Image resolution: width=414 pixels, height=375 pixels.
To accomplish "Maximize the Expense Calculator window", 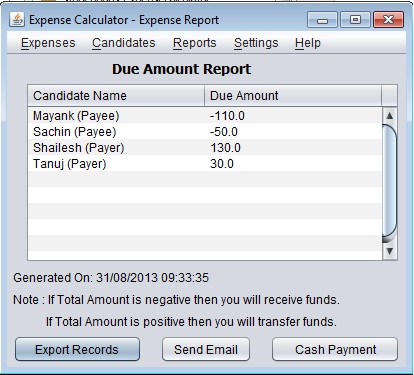I will point(355,20).
